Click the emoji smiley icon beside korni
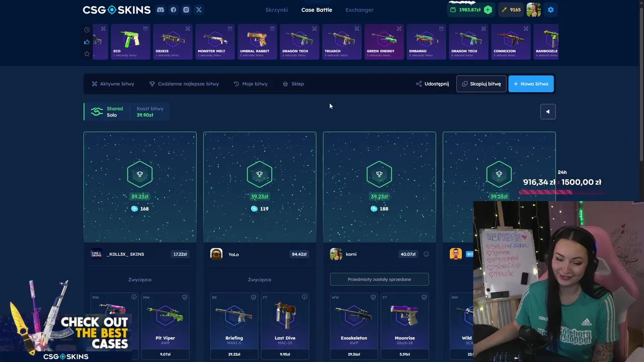The image size is (644, 362). pos(426,254)
